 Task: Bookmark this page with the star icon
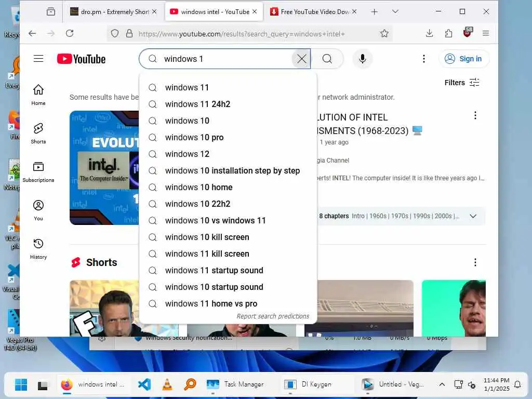click(x=384, y=33)
